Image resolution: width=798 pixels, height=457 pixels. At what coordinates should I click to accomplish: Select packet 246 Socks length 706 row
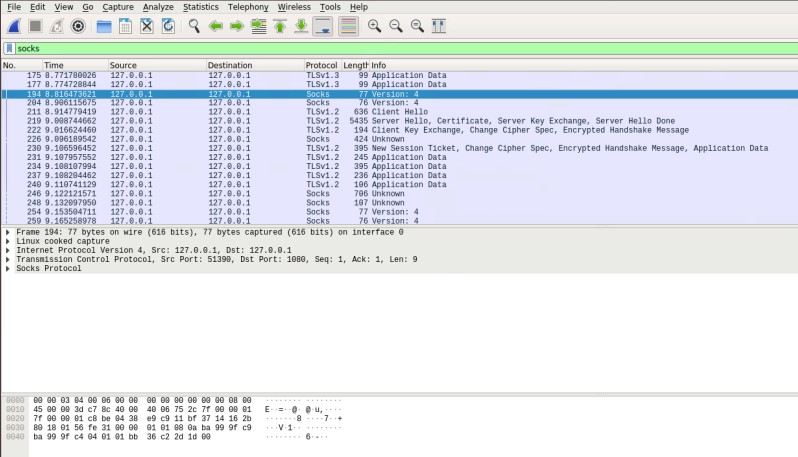pyautogui.click(x=399, y=194)
